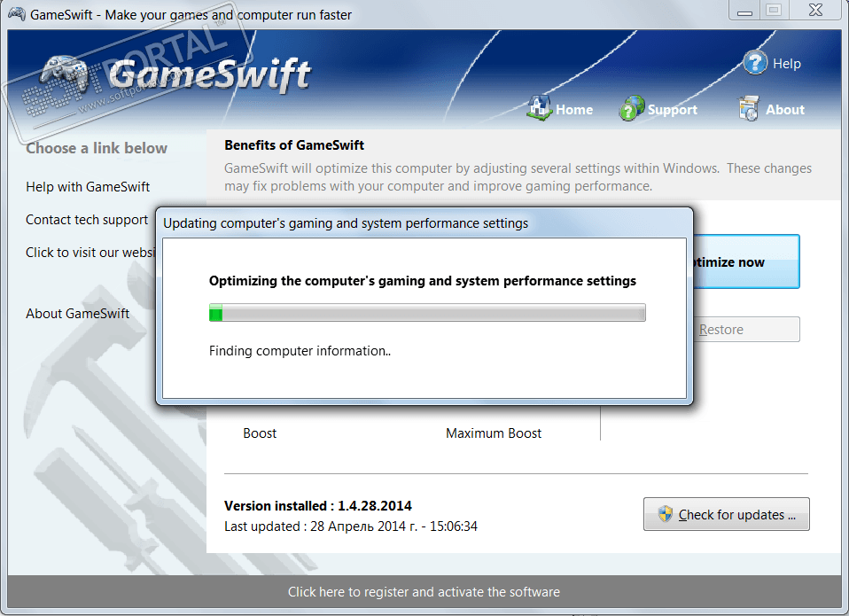
Task: Click 'Finding computer information..' status text
Action: coord(300,351)
